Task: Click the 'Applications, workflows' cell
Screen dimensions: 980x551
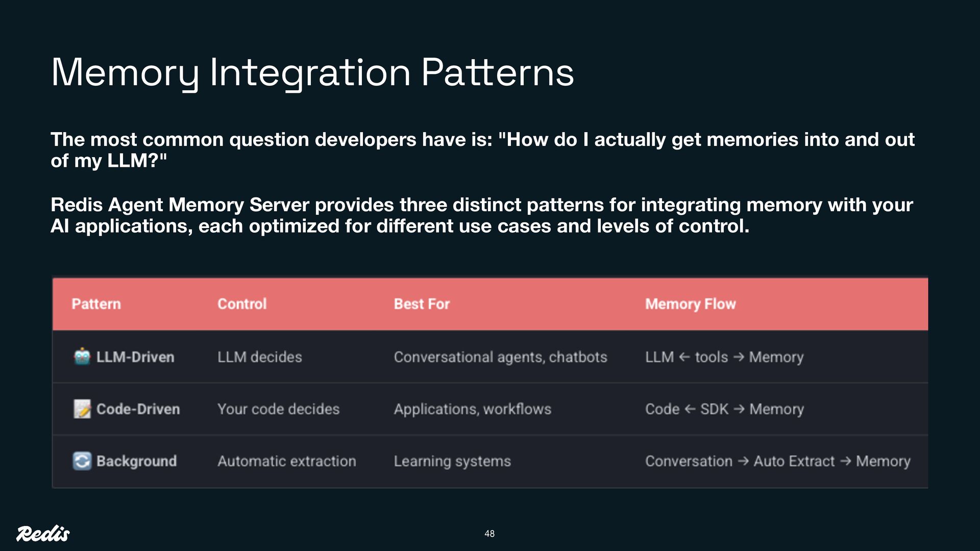Action: pos(472,409)
